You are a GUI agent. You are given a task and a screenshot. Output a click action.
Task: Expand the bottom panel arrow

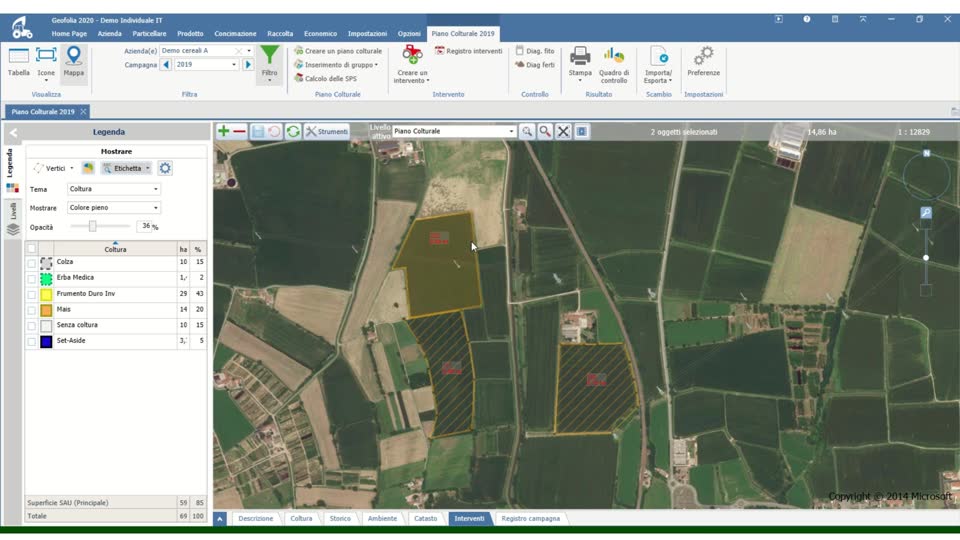[220, 519]
